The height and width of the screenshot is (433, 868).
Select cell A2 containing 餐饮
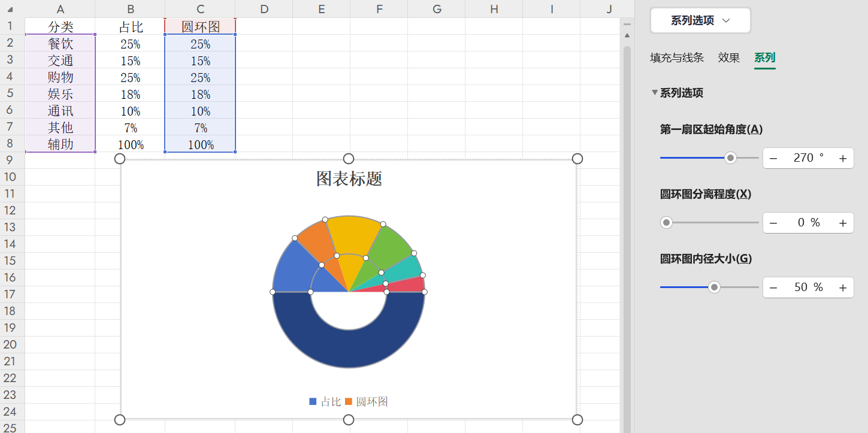click(60, 43)
